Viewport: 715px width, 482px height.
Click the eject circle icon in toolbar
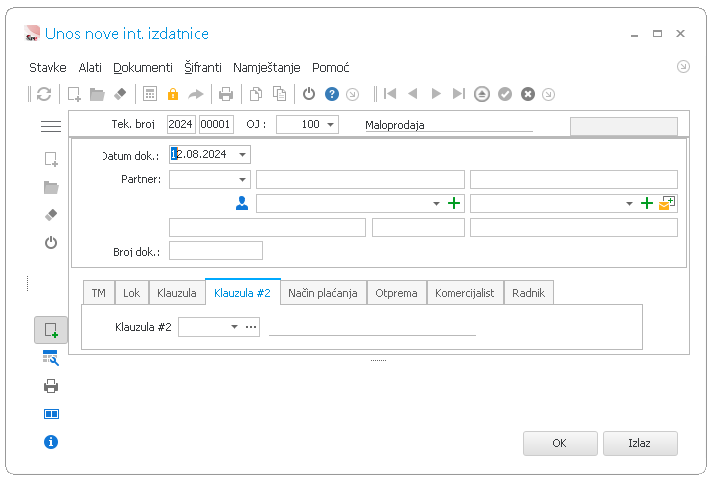coord(482,94)
